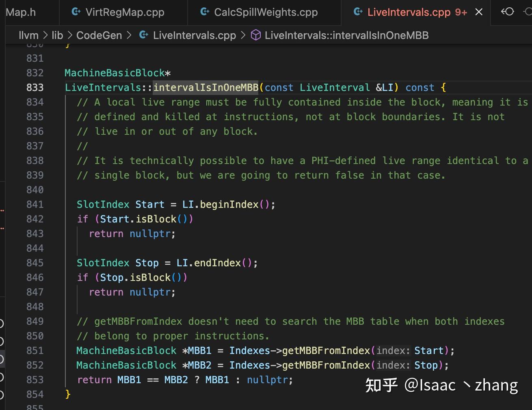Expand the chevron after LiveIntervals.cpp breadcrumb
532x410 pixels.
pos(243,35)
